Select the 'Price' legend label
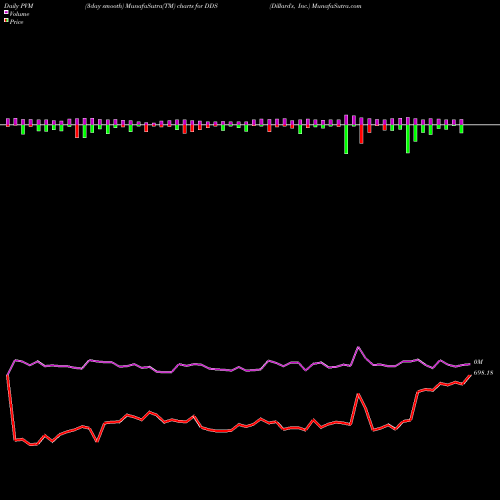The width and height of the screenshot is (500, 500). click(16, 22)
